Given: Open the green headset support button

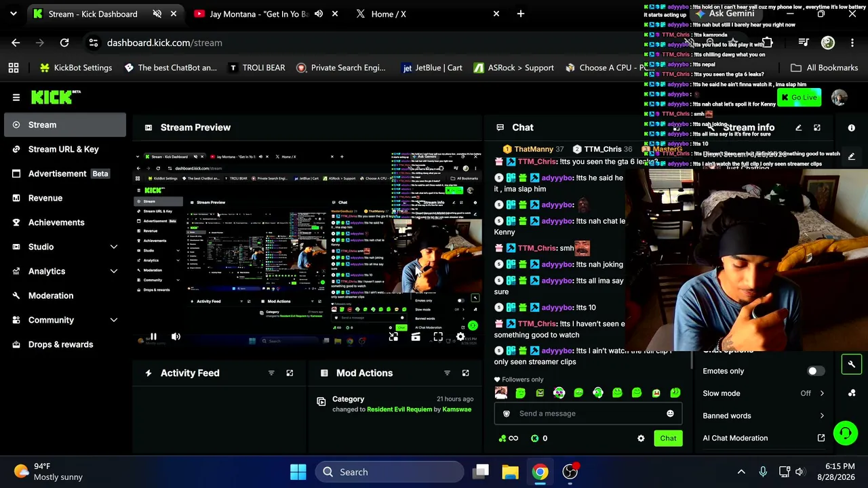Looking at the screenshot, I should click(x=846, y=432).
